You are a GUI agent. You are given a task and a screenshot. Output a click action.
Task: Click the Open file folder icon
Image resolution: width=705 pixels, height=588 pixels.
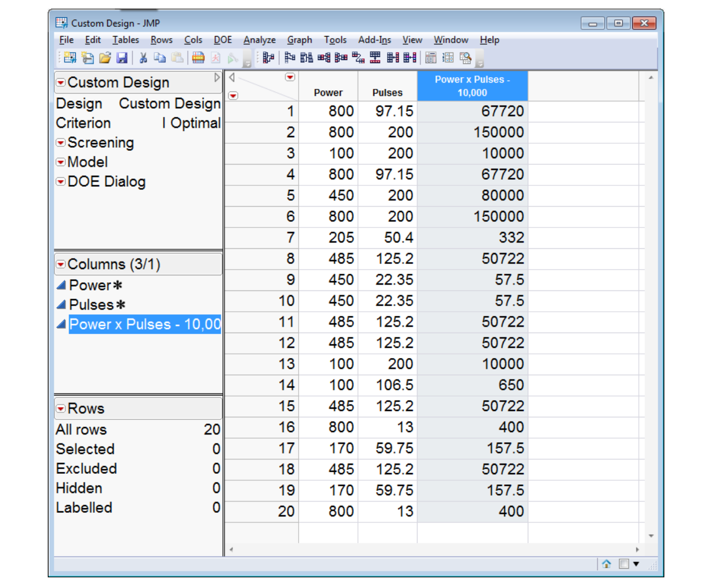[105, 58]
